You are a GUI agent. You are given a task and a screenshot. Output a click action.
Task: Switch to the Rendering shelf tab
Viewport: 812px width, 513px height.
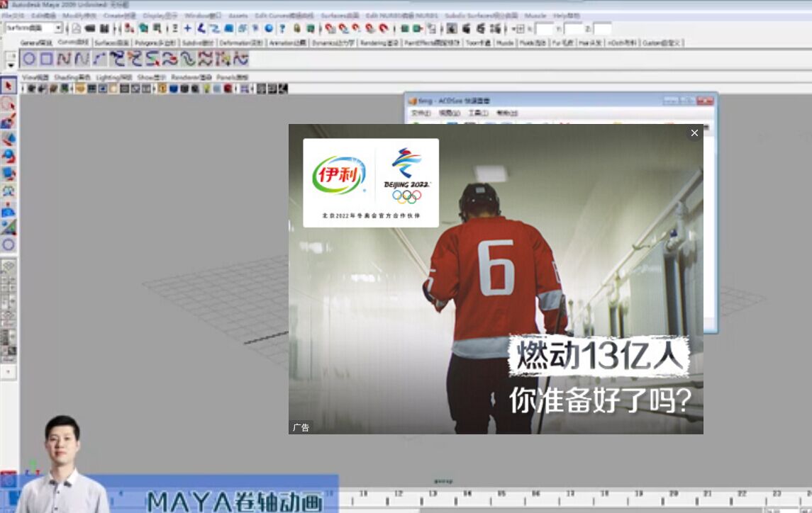(x=379, y=43)
